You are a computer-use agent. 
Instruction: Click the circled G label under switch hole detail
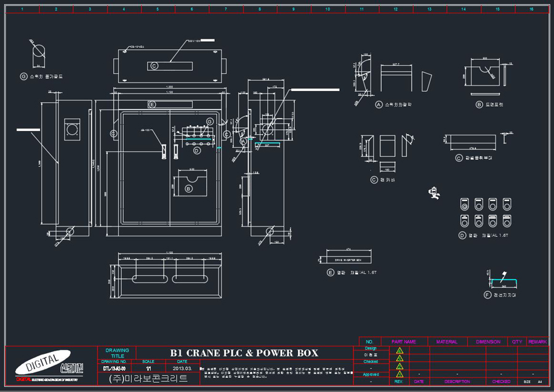tap(23, 76)
